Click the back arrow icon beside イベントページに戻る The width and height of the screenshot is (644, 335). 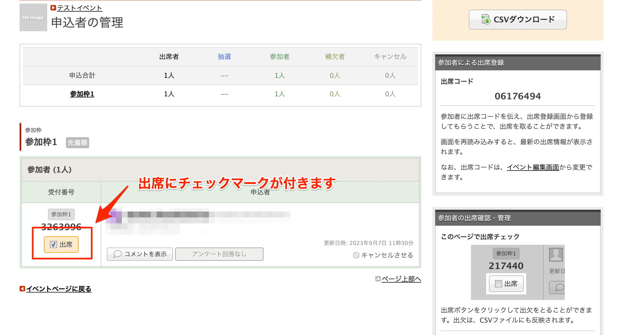(x=22, y=289)
